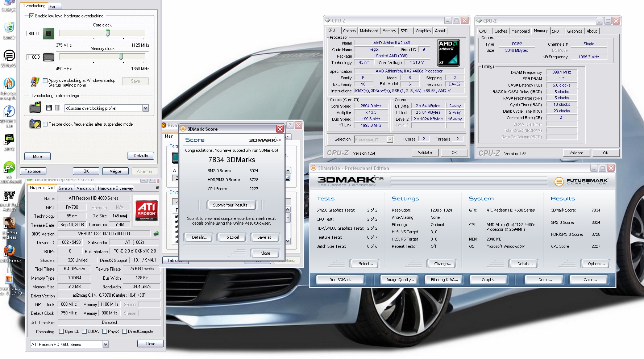The height and width of the screenshot is (359, 644).
Task: Click Select... under 3DMark06 Tests
Action: tap(365, 264)
